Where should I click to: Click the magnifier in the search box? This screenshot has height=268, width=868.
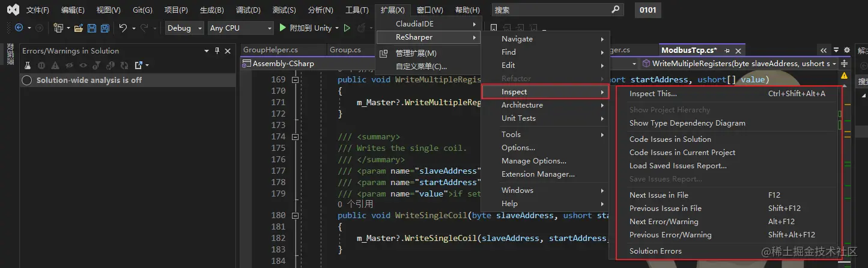point(615,10)
